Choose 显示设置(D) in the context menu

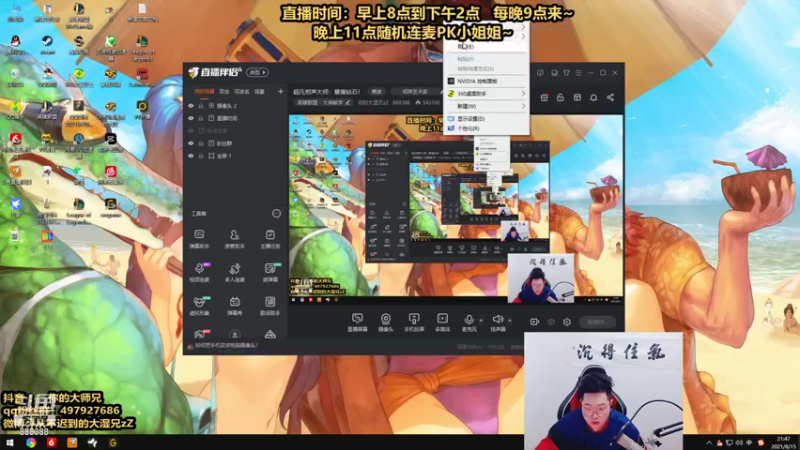[x=487, y=118]
